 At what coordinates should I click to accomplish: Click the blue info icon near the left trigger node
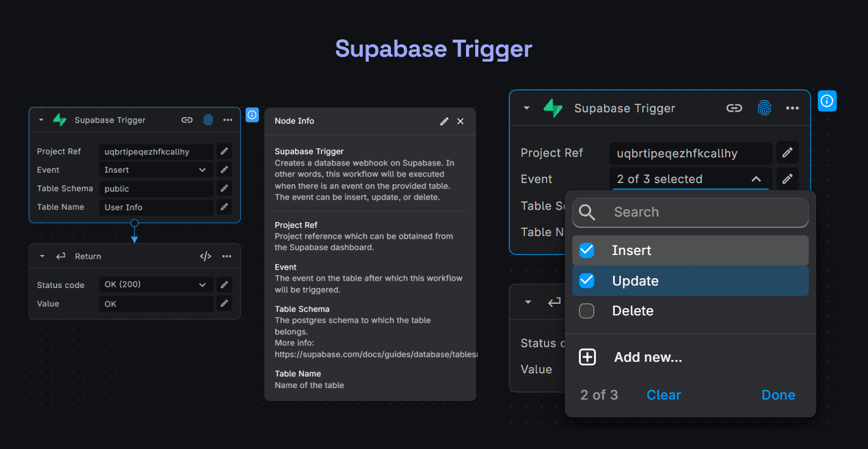[252, 115]
